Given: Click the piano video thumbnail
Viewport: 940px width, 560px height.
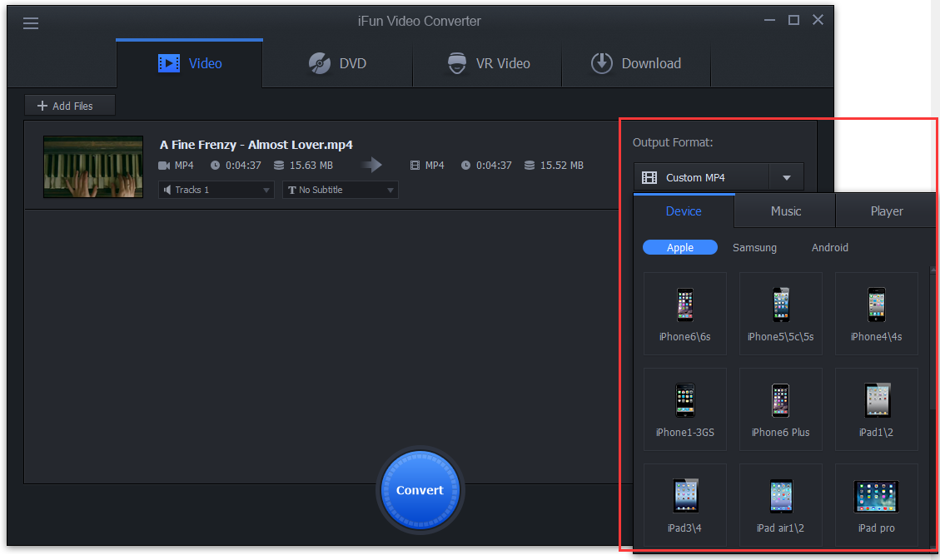Looking at the screenshot, I should [x=93, y=166].
